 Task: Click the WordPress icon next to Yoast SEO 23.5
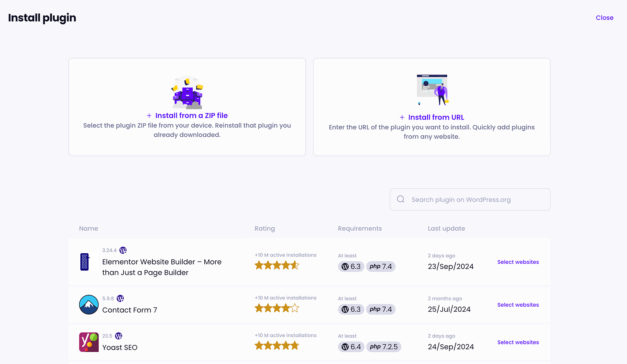(x=118, y=336)
